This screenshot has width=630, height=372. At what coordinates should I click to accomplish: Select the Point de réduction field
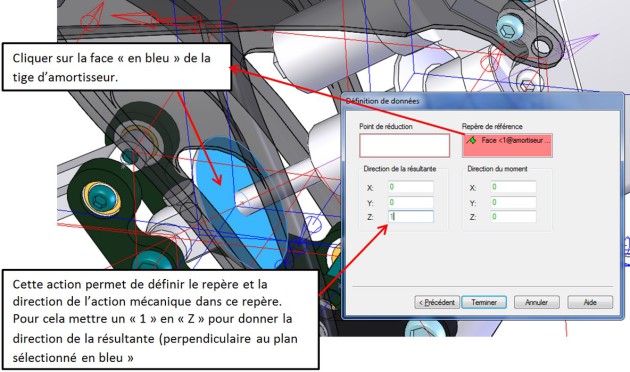click(x=404, y=145)
